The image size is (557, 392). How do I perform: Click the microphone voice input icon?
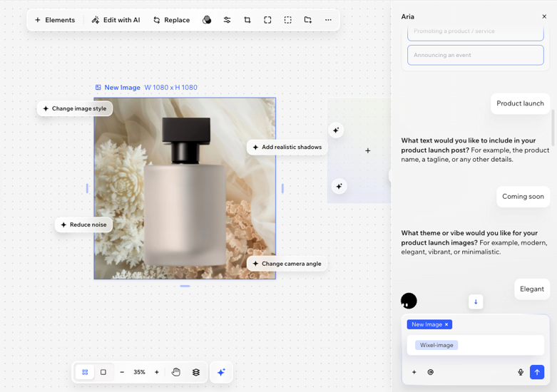pos(521,372)
